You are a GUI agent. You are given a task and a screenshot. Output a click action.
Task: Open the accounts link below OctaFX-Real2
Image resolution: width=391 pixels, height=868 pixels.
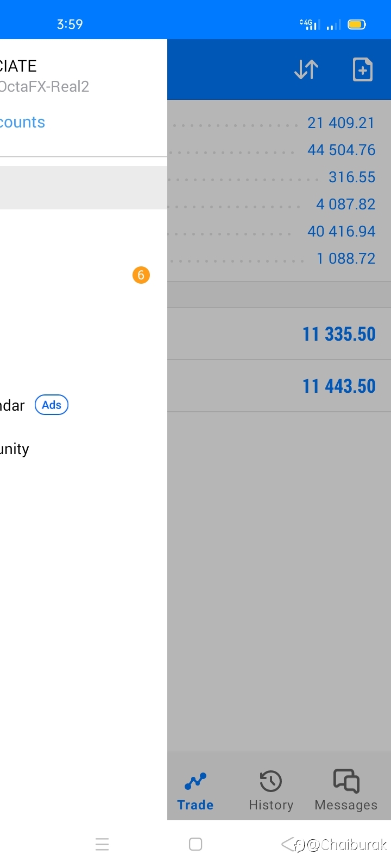(x=22, y=122)
